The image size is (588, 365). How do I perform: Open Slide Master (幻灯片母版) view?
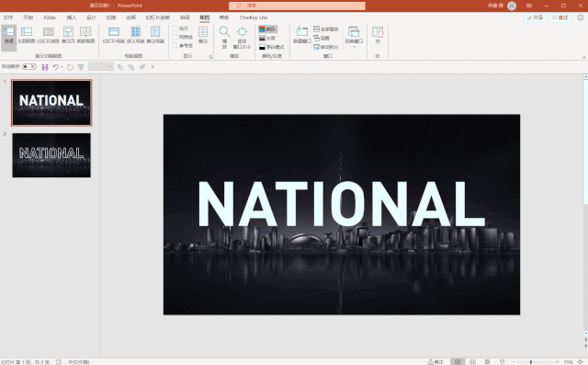click(x=114, y=35)
